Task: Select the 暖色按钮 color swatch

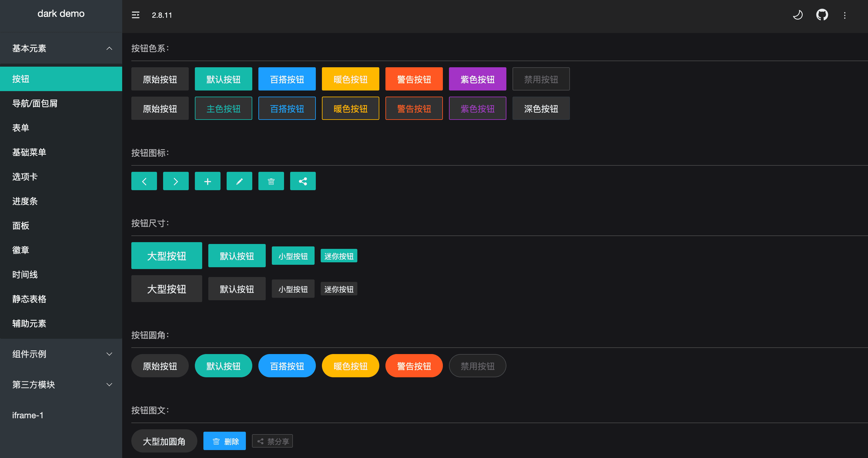Action: [350, 79]
